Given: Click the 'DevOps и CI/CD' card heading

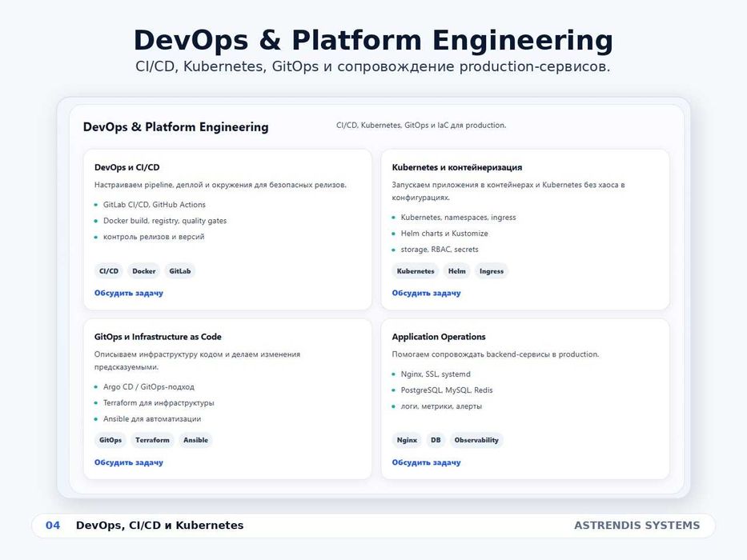Looking at the screenshot, I should coord(127,167).
